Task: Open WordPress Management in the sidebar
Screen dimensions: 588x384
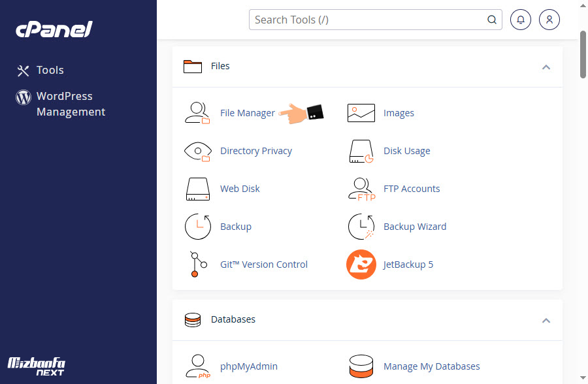Action: (x=71, y=104)
